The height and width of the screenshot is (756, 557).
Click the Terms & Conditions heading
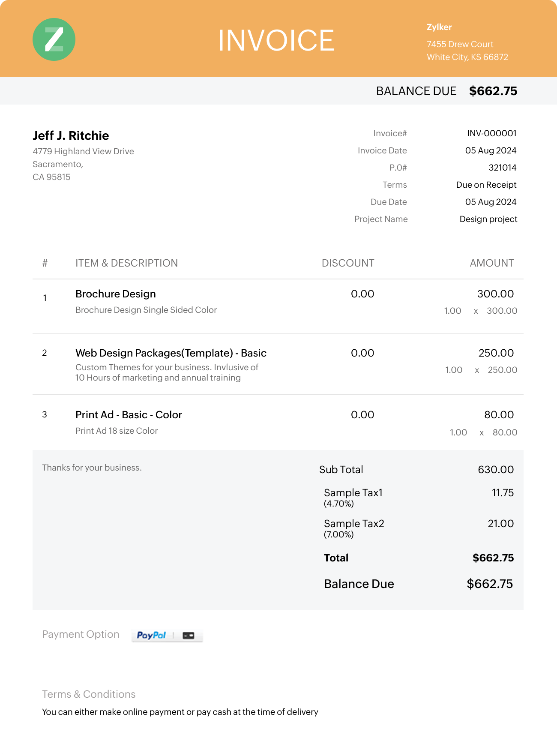(x=89, y=694)
